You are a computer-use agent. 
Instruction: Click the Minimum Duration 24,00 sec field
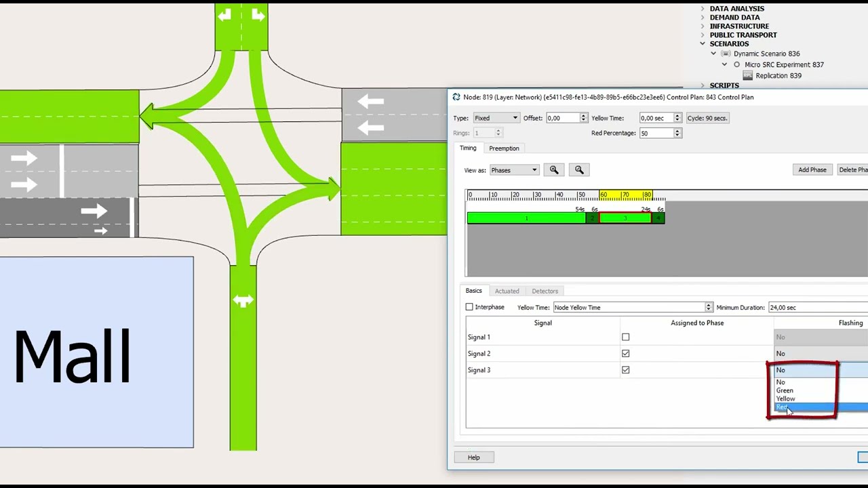point(818,308)
